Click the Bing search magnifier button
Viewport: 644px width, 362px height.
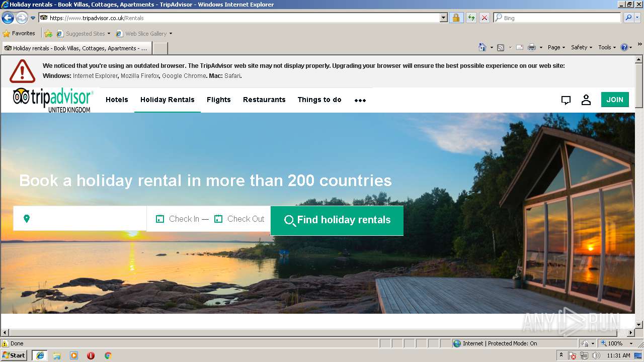click(628, 18)
